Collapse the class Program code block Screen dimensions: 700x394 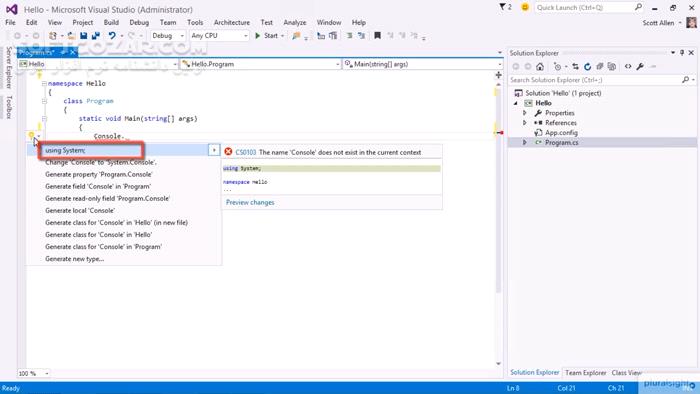click(x=44, y=101)
